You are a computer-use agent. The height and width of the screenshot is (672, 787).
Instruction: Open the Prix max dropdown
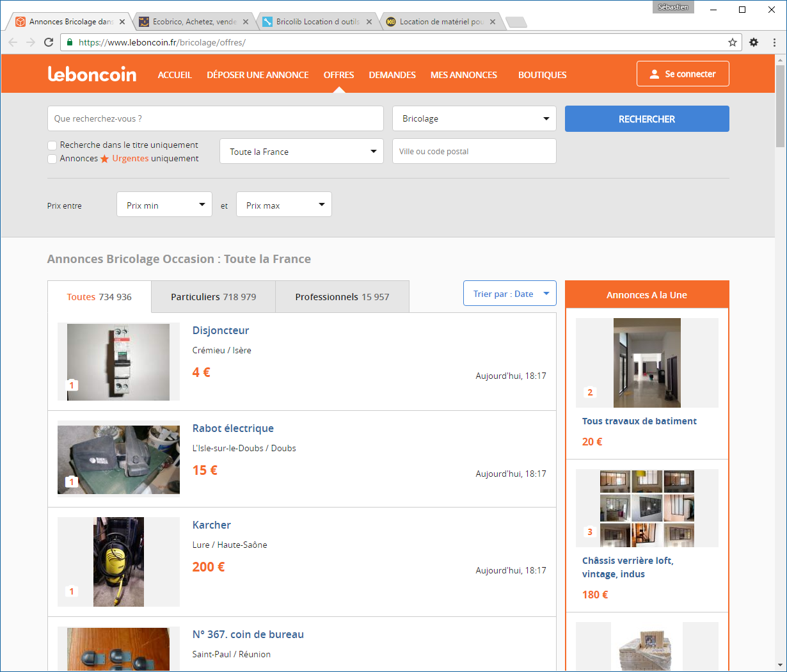(284, 204)
